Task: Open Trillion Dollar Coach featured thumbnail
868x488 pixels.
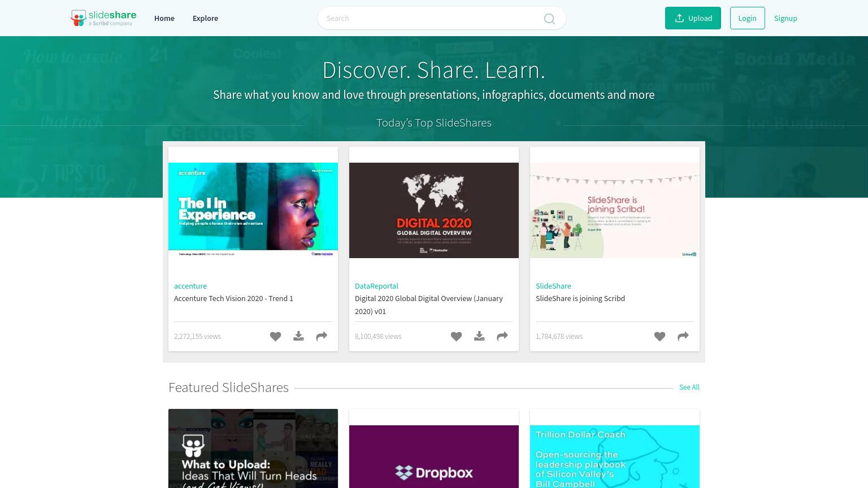Action: pyautogui.click(x=615, y=456)
